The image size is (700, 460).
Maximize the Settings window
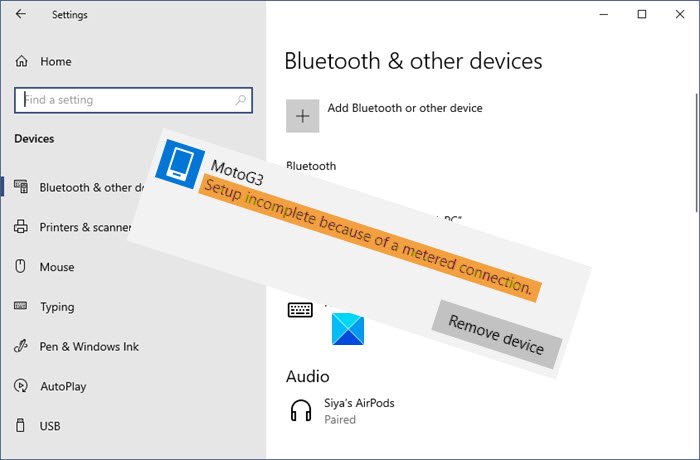[x=642, y=14]
